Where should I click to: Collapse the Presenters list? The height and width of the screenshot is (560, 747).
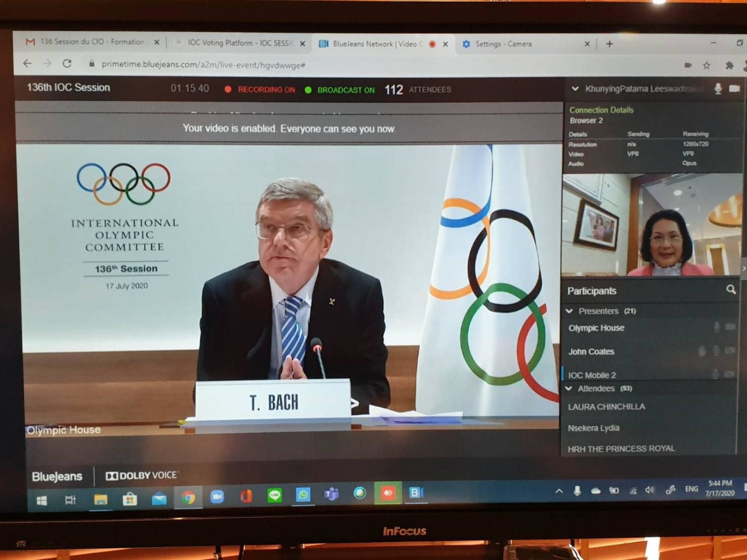(x=569, y=311)
